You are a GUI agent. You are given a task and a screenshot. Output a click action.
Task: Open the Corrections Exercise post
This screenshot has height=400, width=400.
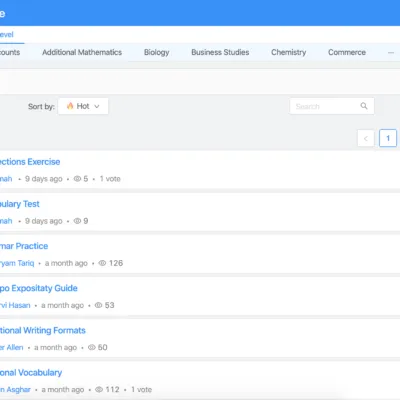tap(30, 162)
